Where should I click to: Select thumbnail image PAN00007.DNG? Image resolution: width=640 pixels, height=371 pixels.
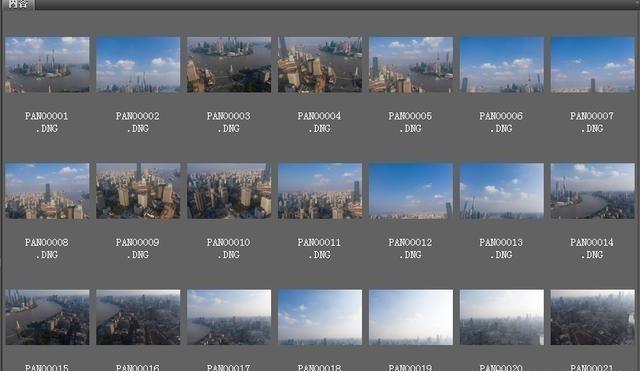593,64
